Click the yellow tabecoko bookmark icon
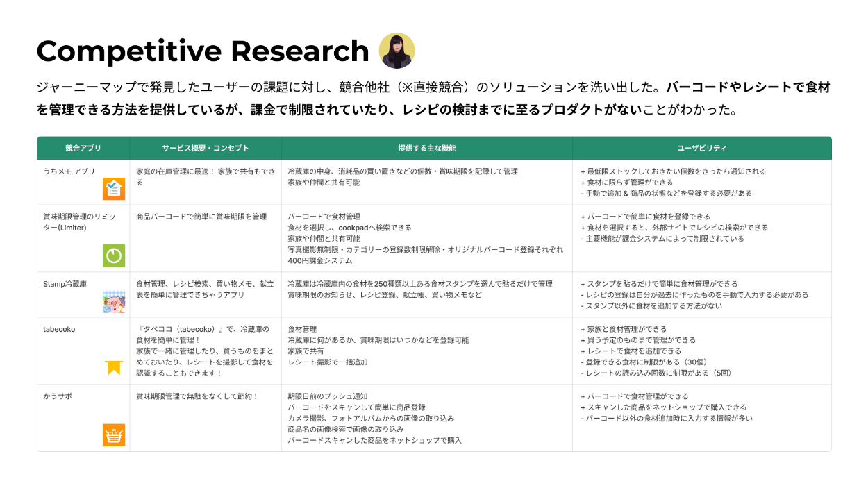The image size is (868, 488). pos(114,368)
